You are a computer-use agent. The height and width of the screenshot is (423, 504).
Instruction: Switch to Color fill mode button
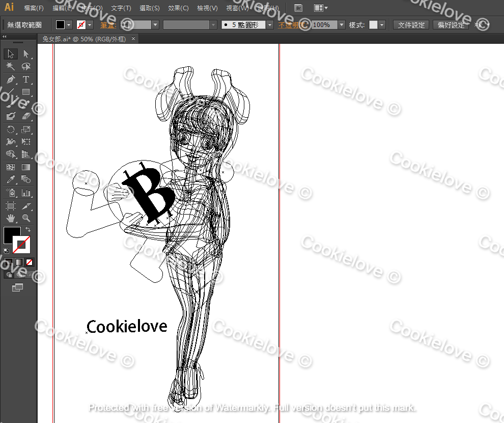click(x=9, y=262)
